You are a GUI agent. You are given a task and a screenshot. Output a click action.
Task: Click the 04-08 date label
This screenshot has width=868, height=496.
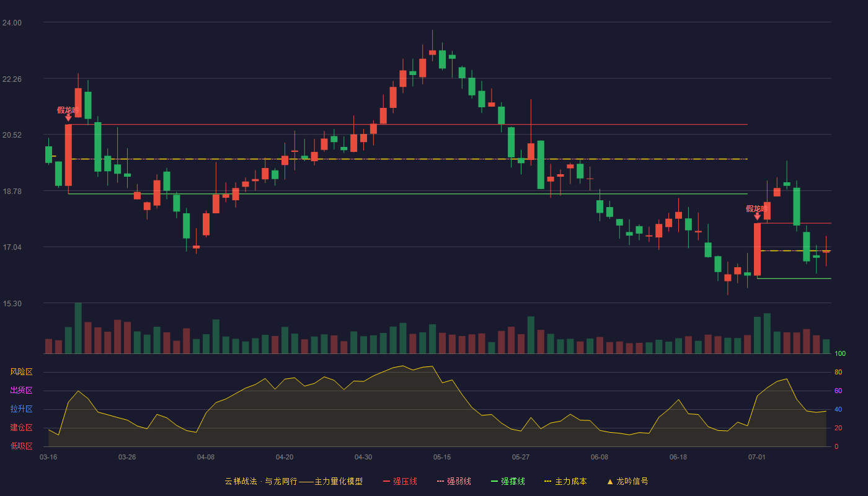[x=206, y=457]
